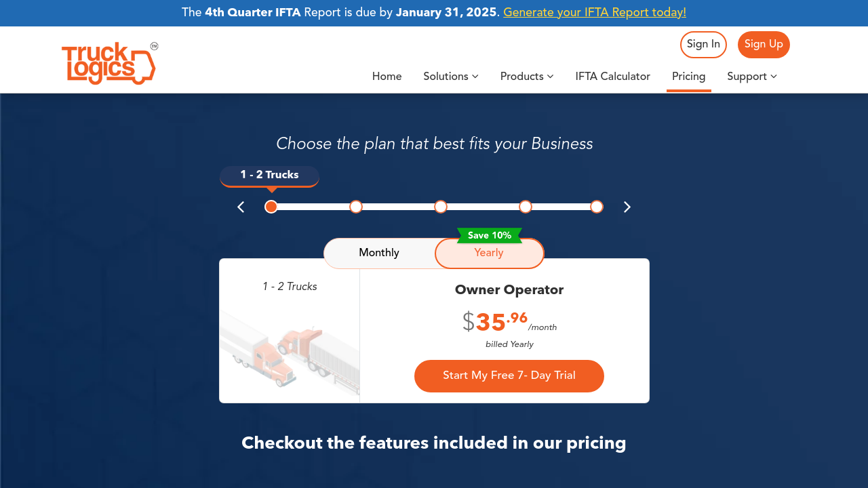This screenshot has width=868, height=488.
Task: Select the middle point on truck slider
Action: pyautogui.click(x=441, y=207)
